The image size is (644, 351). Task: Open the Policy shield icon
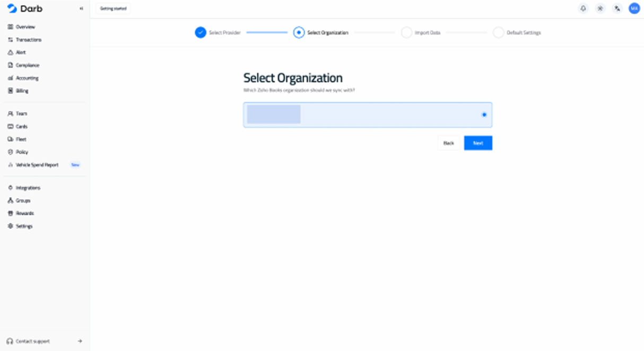[x=11, y=152]
